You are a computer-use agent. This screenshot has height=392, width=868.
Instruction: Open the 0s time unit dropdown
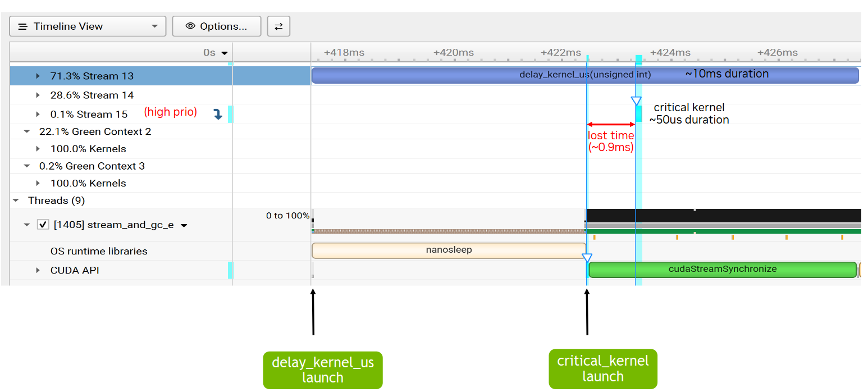225,53
